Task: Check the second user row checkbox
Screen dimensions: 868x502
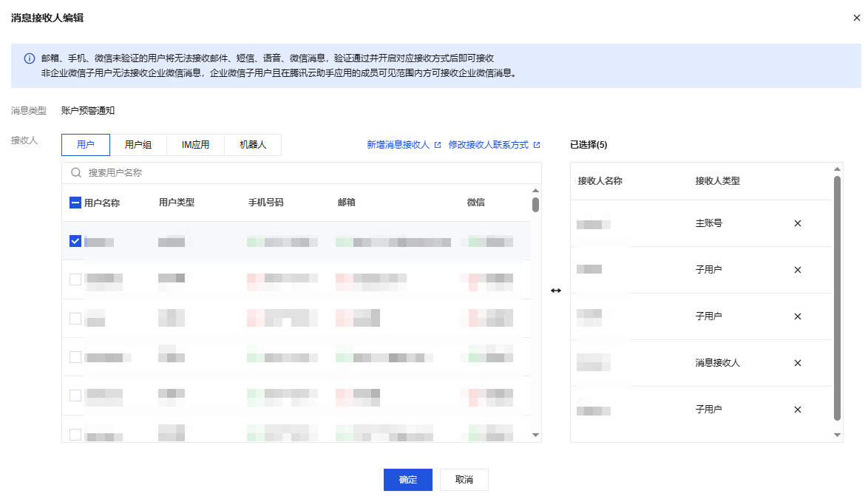Action: pyautogui.click(x=75, y=279)
